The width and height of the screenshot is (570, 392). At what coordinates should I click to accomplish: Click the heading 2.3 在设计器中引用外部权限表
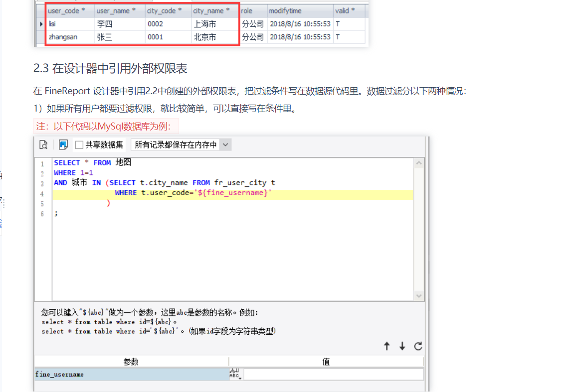110,68
